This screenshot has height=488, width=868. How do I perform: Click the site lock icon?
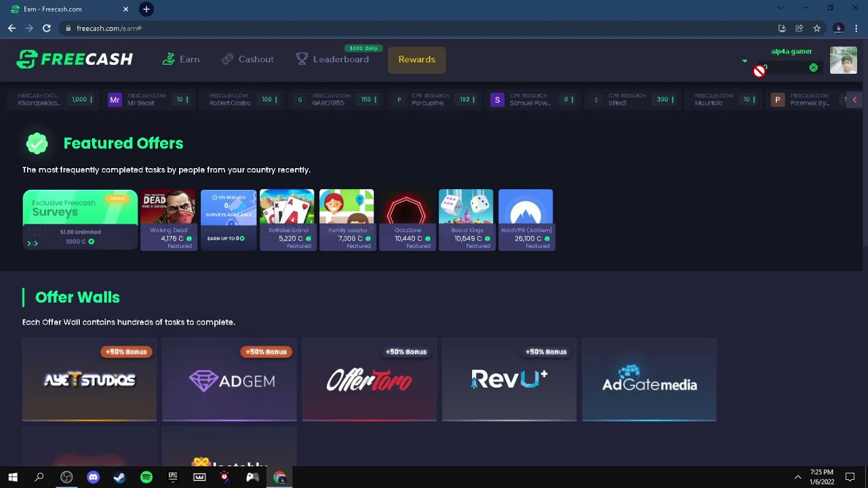click(x=68, y=28)
